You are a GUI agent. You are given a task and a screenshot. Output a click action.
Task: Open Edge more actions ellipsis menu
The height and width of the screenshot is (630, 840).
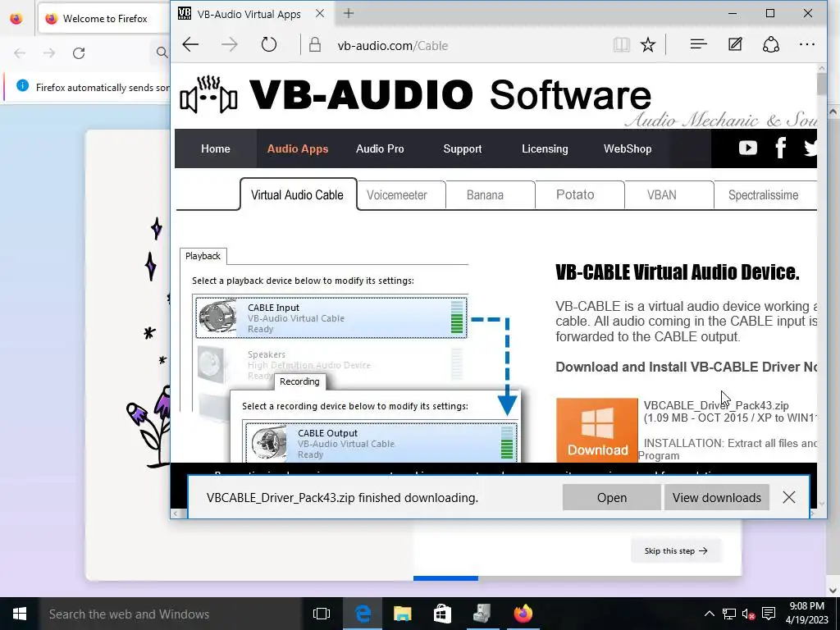pos(807,45)
